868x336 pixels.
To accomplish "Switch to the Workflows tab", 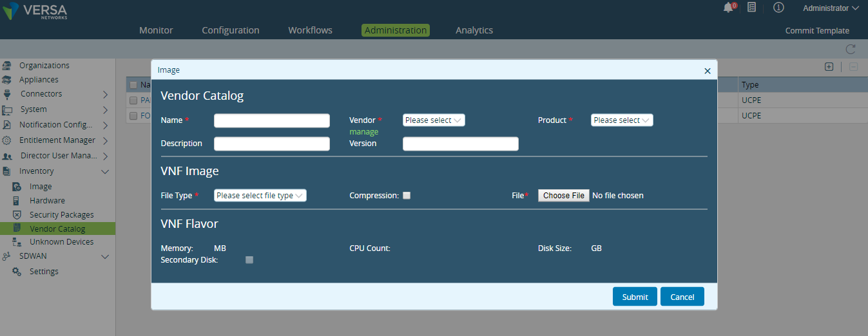I will tap(311, 30).
